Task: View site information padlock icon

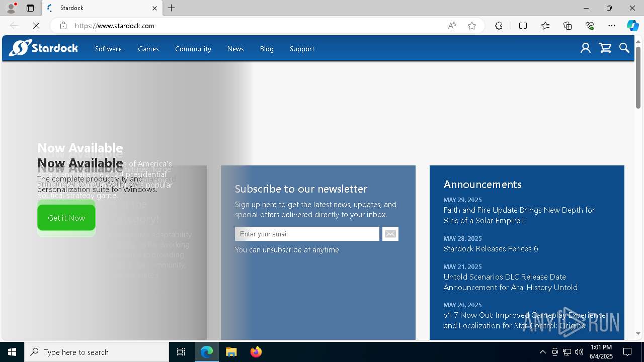Action: 63,26
